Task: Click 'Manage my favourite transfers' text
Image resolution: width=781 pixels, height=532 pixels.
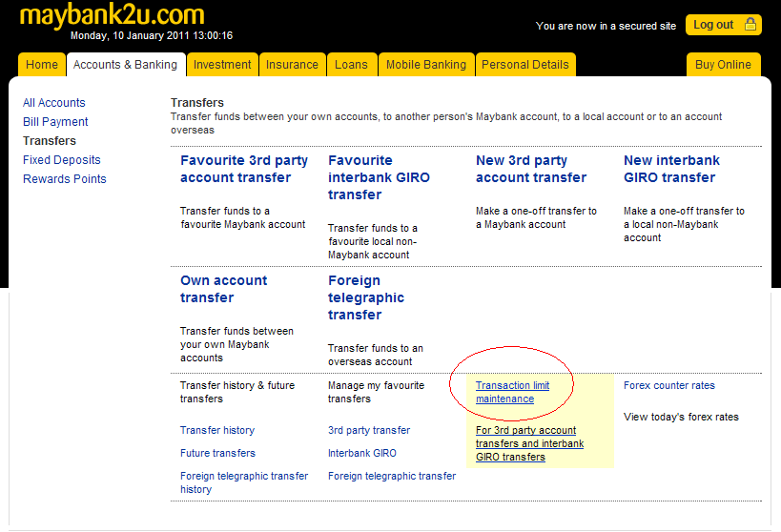Action: click(x=376, y=392)
